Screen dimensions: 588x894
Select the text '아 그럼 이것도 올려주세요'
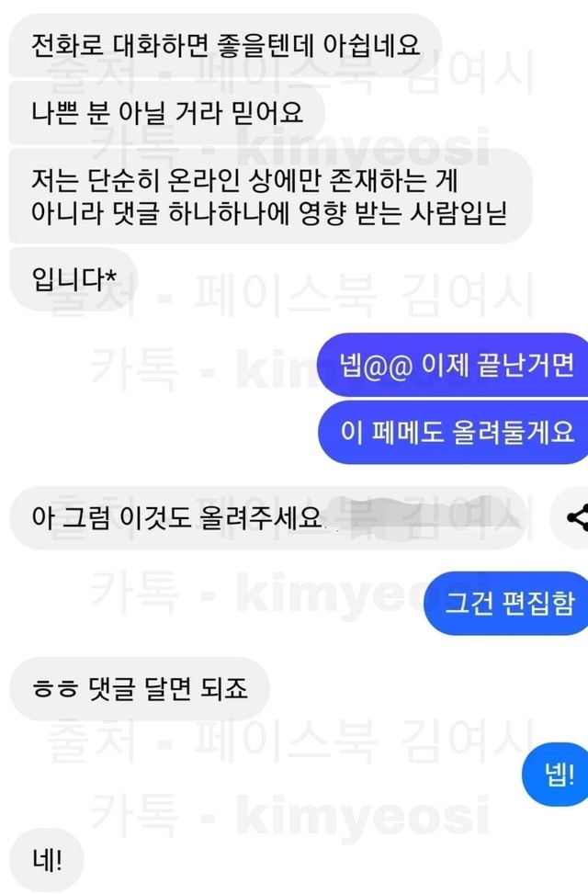(x=176, y=517)
